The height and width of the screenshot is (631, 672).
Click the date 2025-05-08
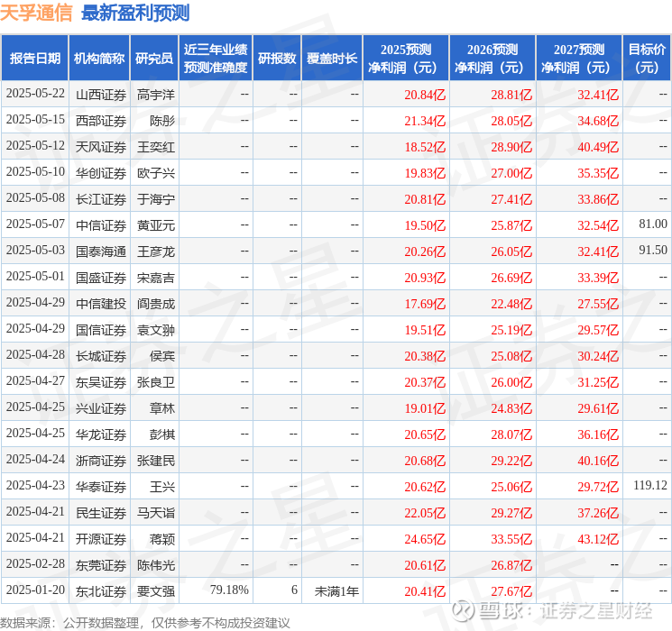click(35, 198)
